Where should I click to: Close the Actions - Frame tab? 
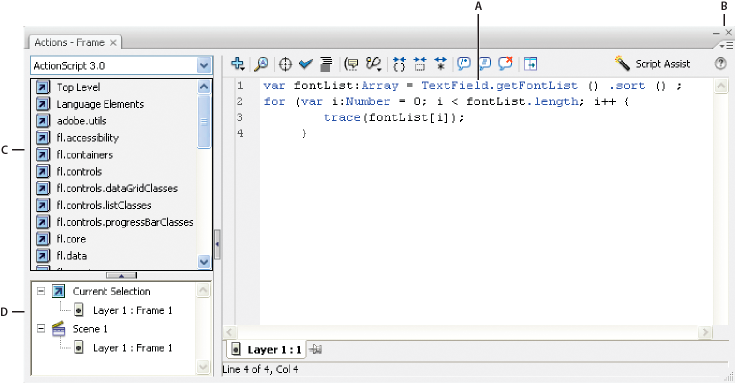[x=113, y=43]
